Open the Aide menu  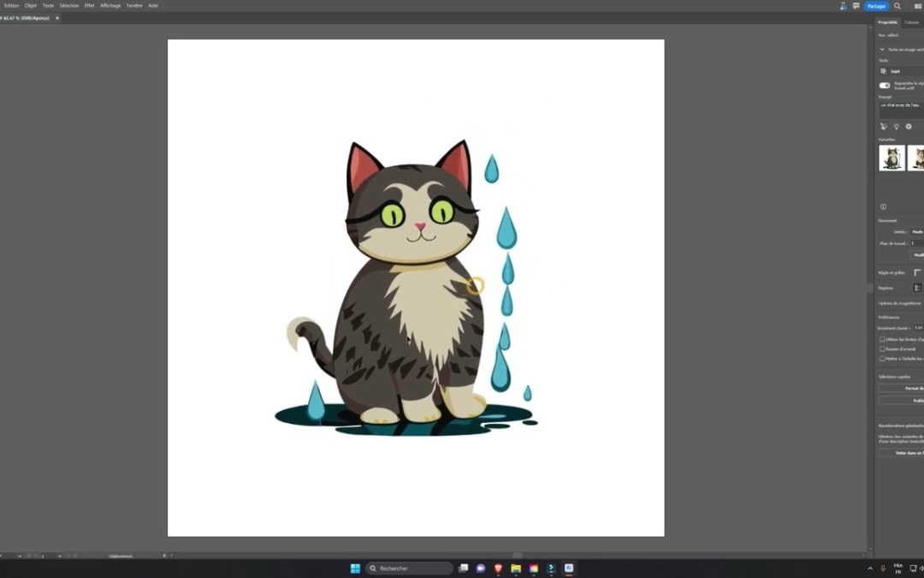click(153, 5)
